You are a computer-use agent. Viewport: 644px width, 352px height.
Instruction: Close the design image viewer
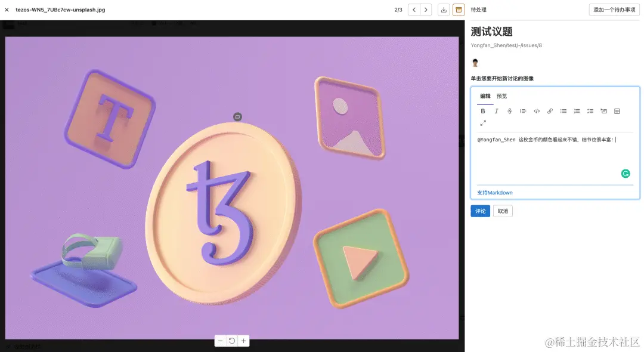[7, 10]
